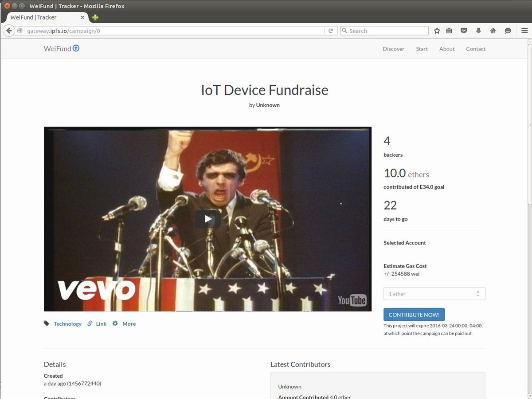
Task: Click the by Unknown author text
Action: pos(264,105)
